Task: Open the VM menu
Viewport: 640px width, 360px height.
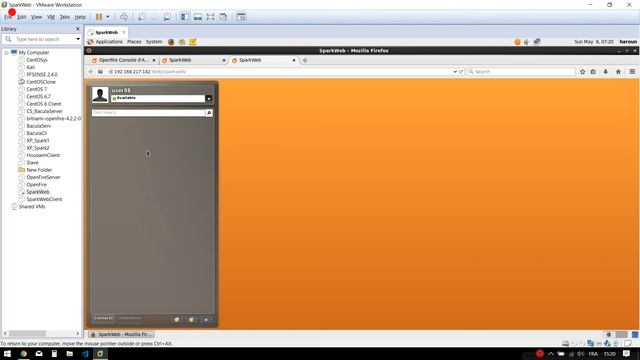Action: point(51,17)
